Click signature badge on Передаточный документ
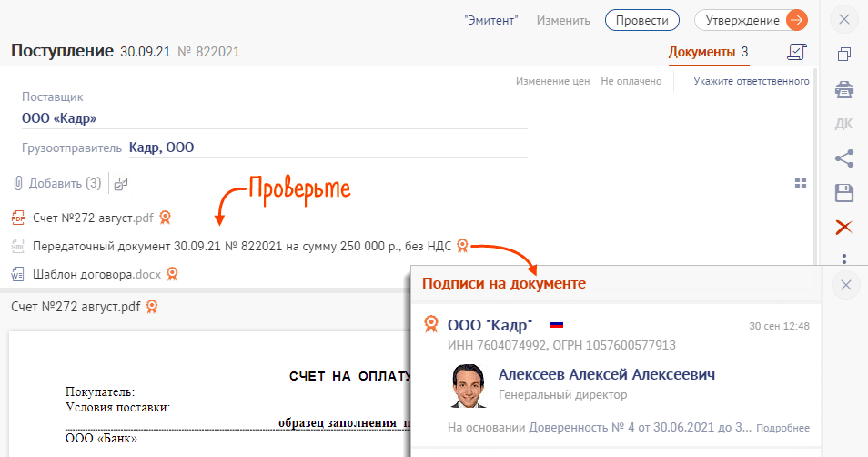This screenshot has height=457, width=868. (463, 245)
